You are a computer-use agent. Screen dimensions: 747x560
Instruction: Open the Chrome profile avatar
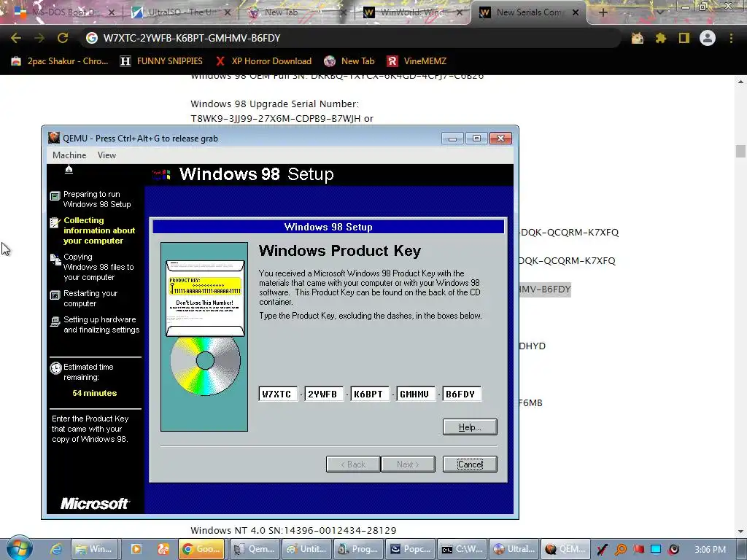tap(708, 38)
